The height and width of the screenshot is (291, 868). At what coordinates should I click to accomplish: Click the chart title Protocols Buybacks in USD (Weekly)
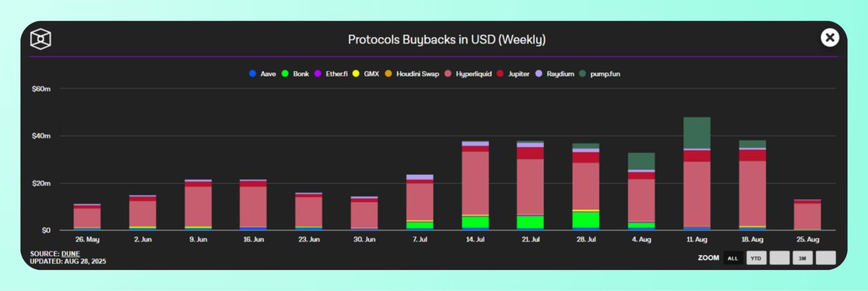point(446,38)
